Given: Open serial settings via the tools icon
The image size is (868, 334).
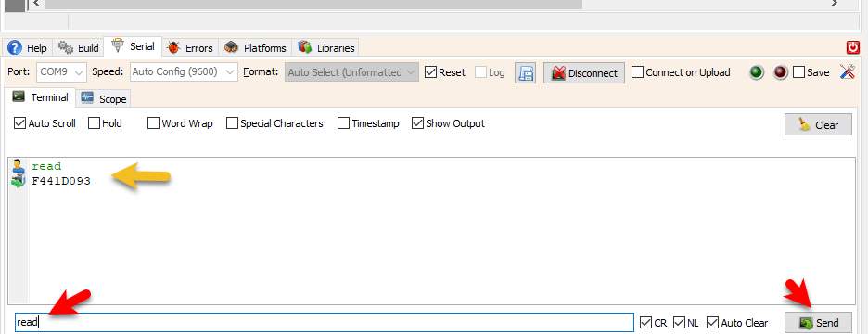Looking at the screenshot, I should [x=848, y=72].
